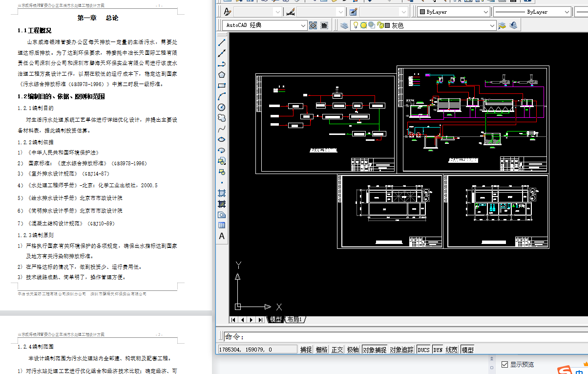Select the Spline tool
588x374 pixels.
point(222,129)
